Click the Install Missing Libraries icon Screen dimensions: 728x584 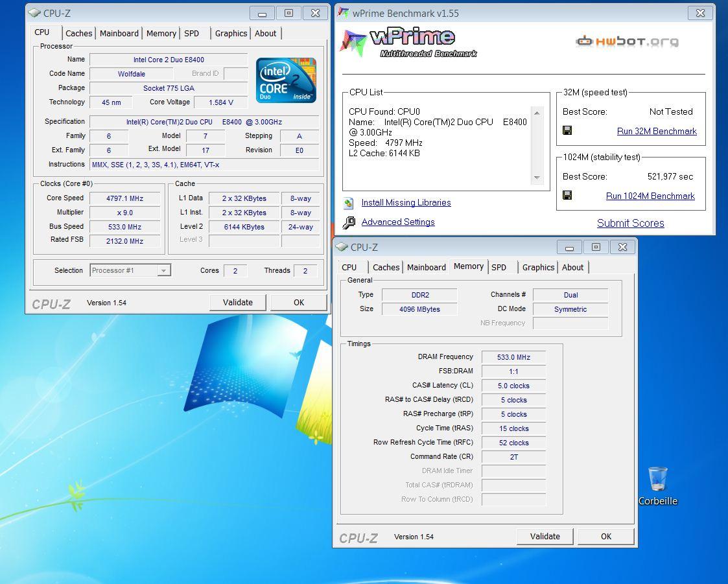349,203
